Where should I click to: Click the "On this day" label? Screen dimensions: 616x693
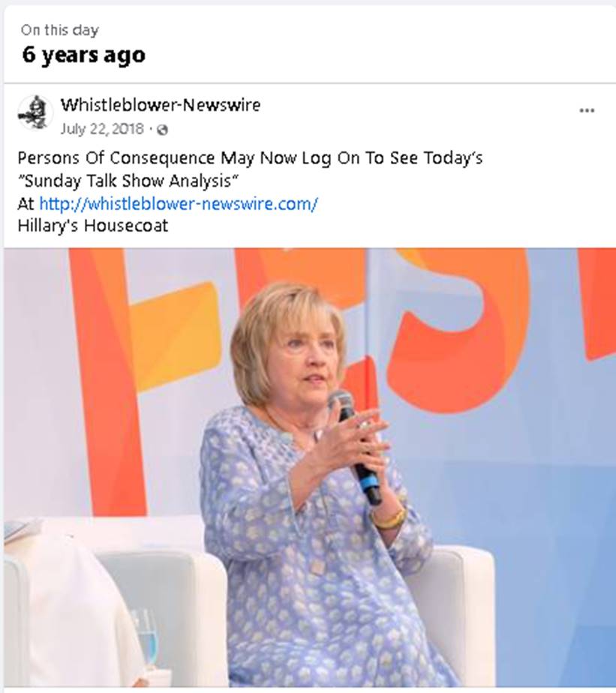click(x=59, y=30)
